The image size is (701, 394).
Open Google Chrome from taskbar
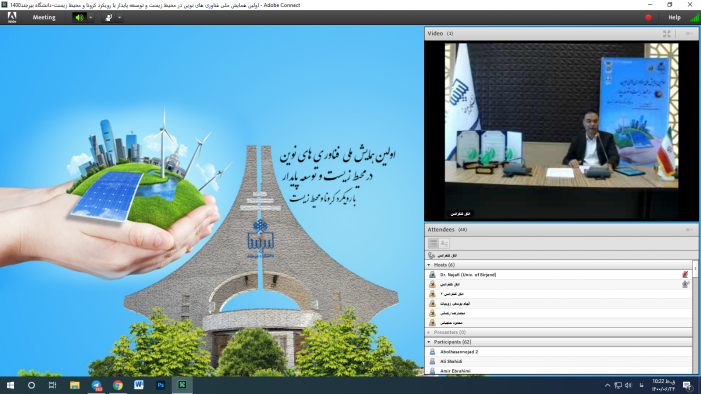(118, 385)
